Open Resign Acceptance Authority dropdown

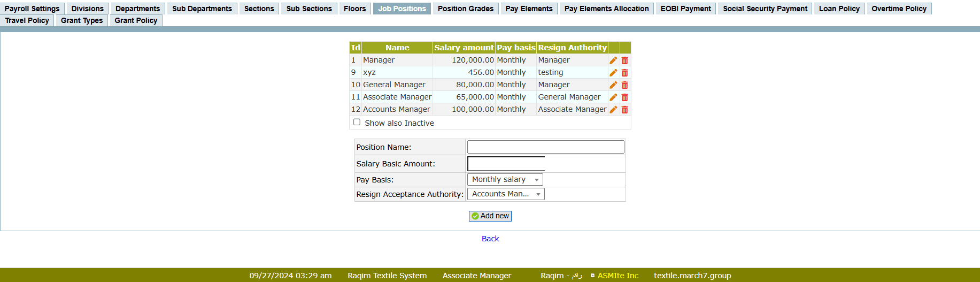pyautogui.click(x=506, y=194)
